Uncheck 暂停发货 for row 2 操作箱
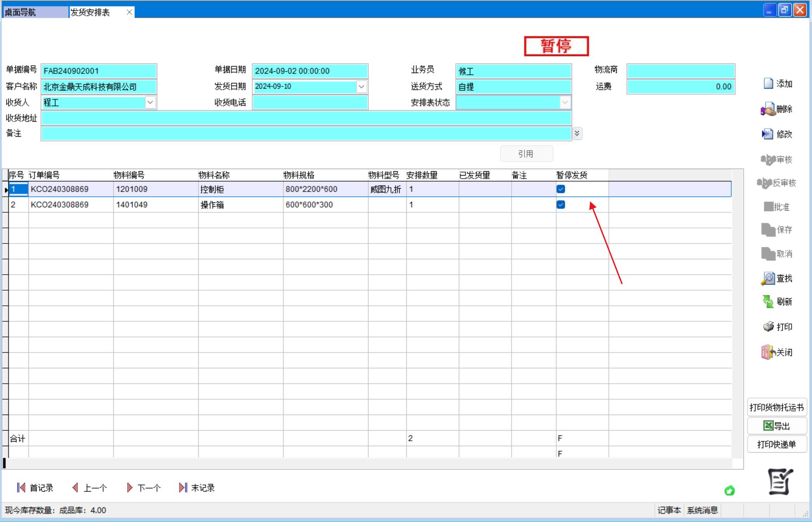The image size is (812, 522). 561,205
